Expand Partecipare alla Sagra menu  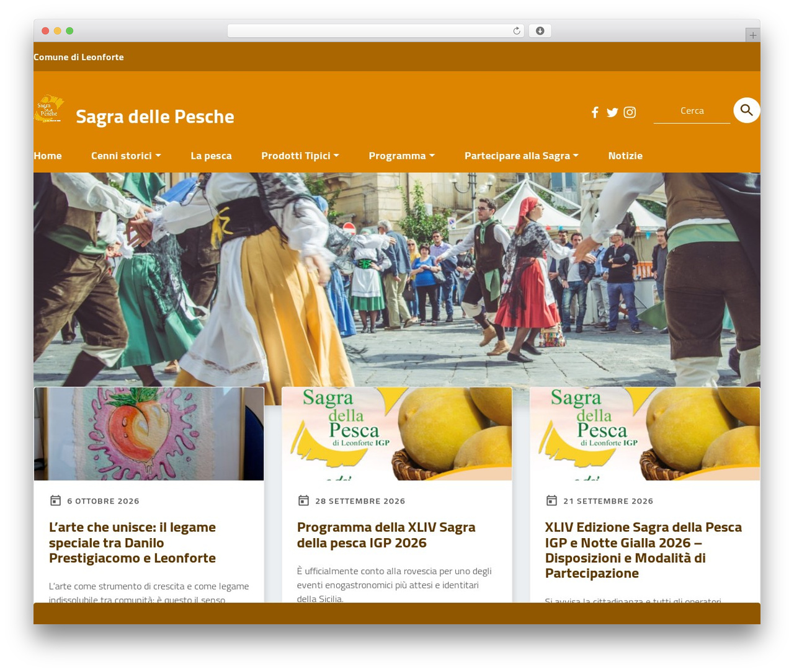(522, 156)
